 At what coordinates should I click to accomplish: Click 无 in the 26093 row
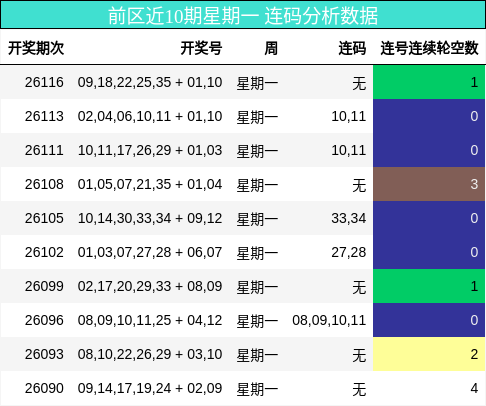coord(359,355)
